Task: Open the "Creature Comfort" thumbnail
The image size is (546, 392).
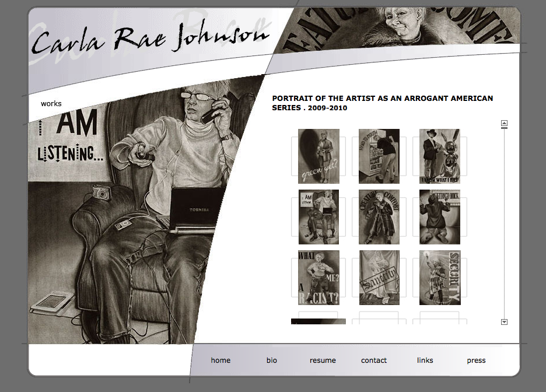Action: [379, 217]
